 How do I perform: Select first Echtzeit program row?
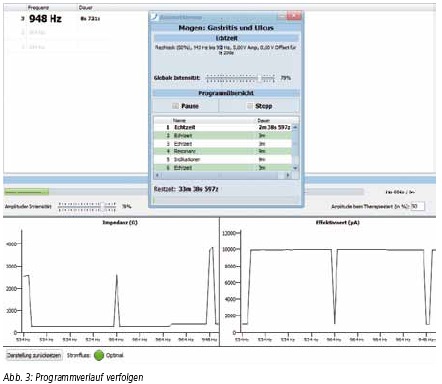[x=223, y=127]
